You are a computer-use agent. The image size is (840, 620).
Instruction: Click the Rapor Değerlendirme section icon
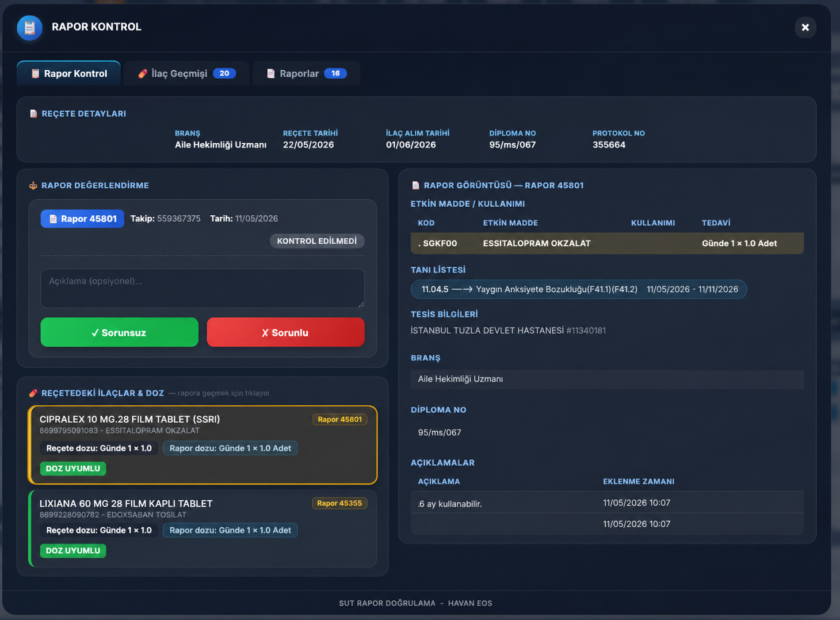(33, 185)
